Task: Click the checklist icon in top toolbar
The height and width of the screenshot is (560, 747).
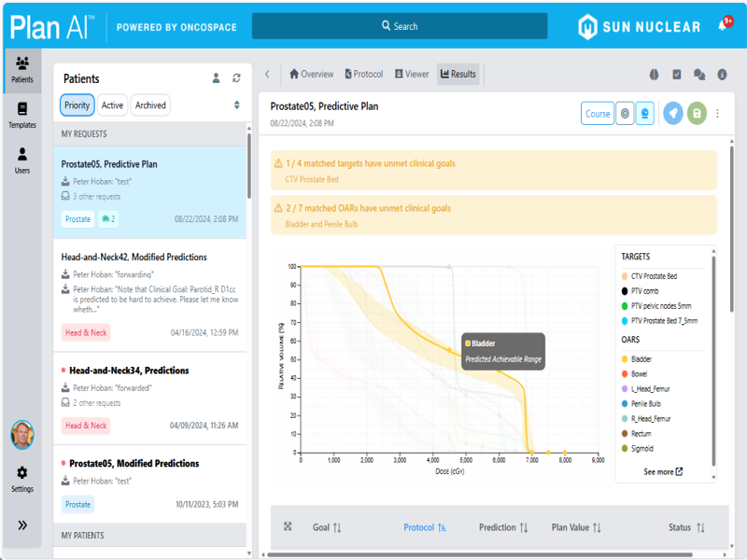Action: (x=676, y=75)
